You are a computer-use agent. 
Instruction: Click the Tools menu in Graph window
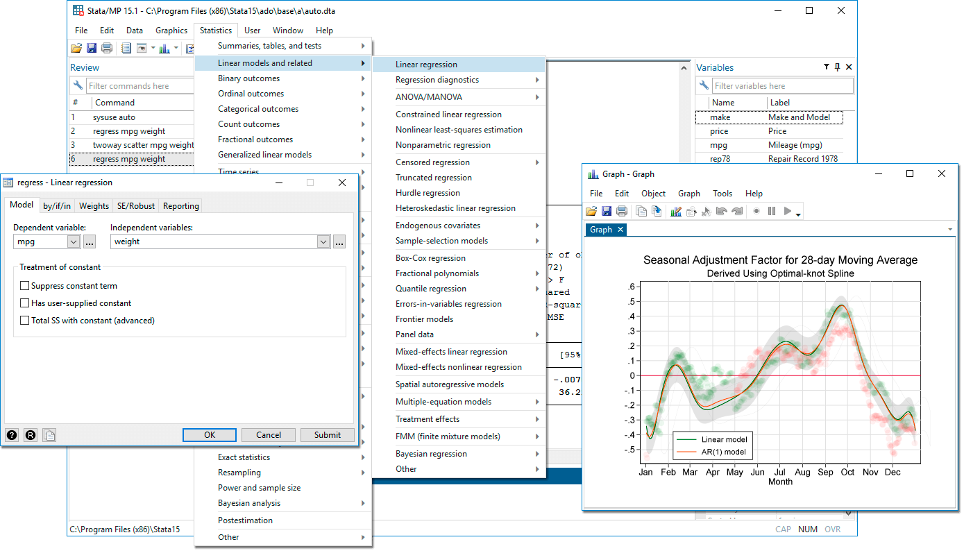point(722,194)
